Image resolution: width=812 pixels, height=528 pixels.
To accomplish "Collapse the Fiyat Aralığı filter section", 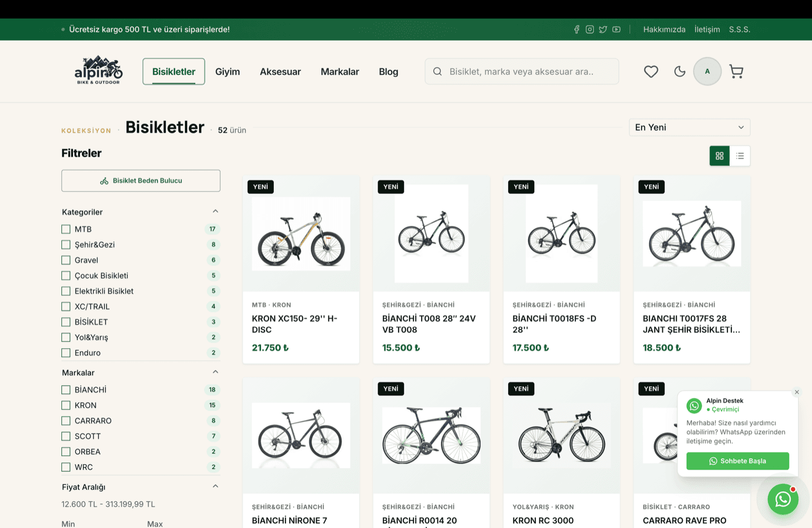I will tap(215, 486).
